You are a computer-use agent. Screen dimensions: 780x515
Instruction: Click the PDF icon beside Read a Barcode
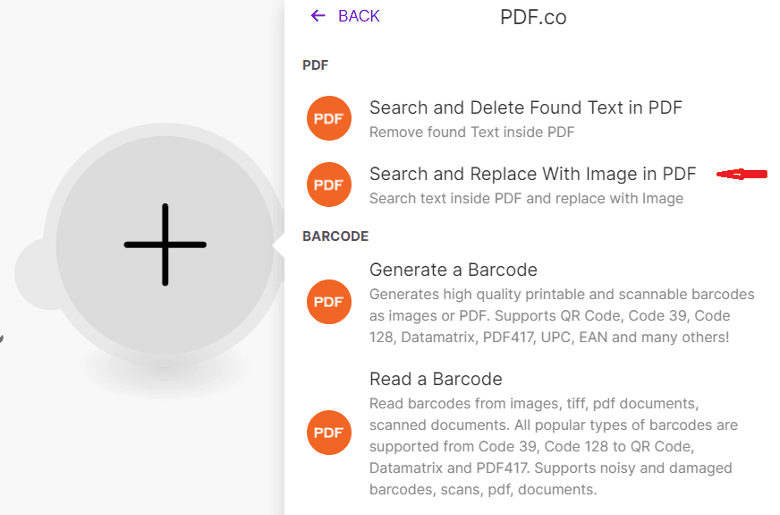click(x=329, y=432)
